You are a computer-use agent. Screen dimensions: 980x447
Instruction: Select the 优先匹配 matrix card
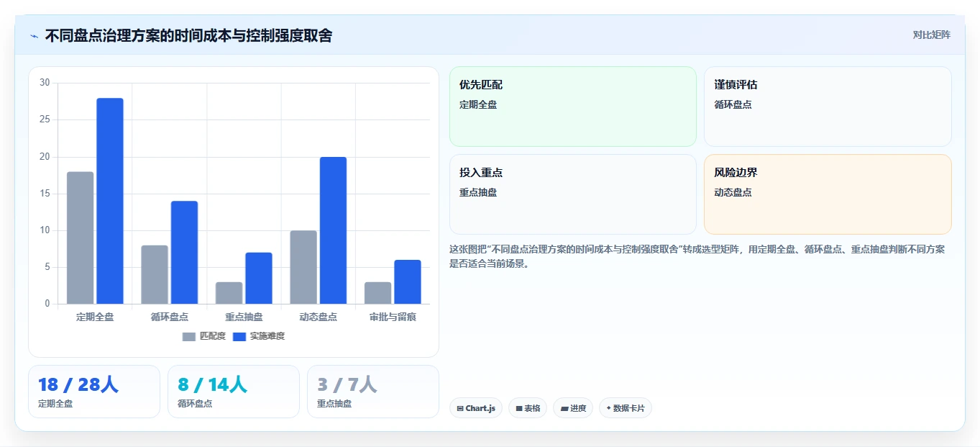(x=573, y=107)
